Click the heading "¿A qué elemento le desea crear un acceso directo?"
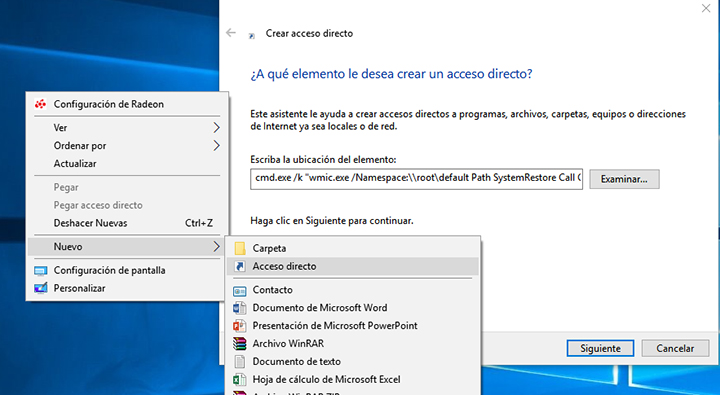Viewport: 720px width, 395px height. [391, 74]
